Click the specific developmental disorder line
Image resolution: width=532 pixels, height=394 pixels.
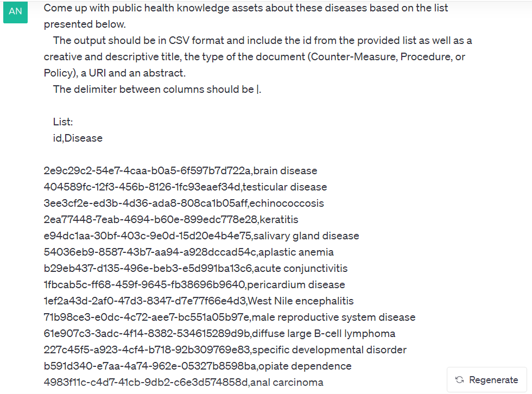pos(225,349)
